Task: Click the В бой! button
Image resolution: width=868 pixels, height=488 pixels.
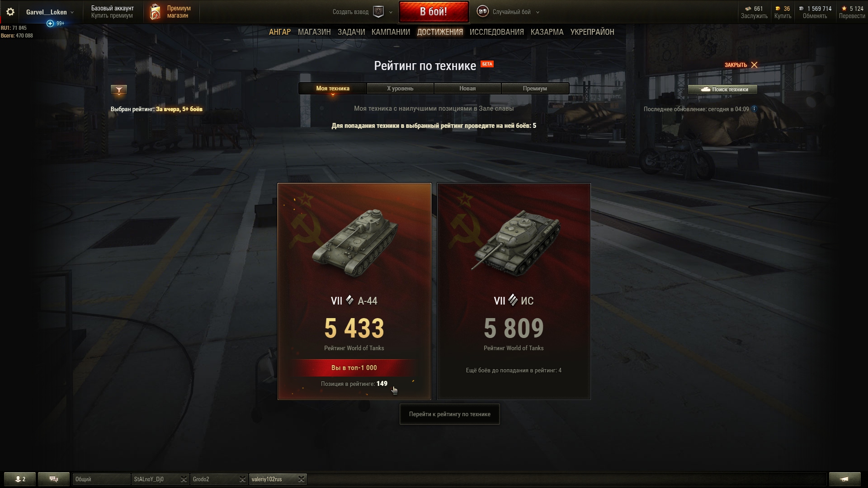Action: tap(434, 12)
